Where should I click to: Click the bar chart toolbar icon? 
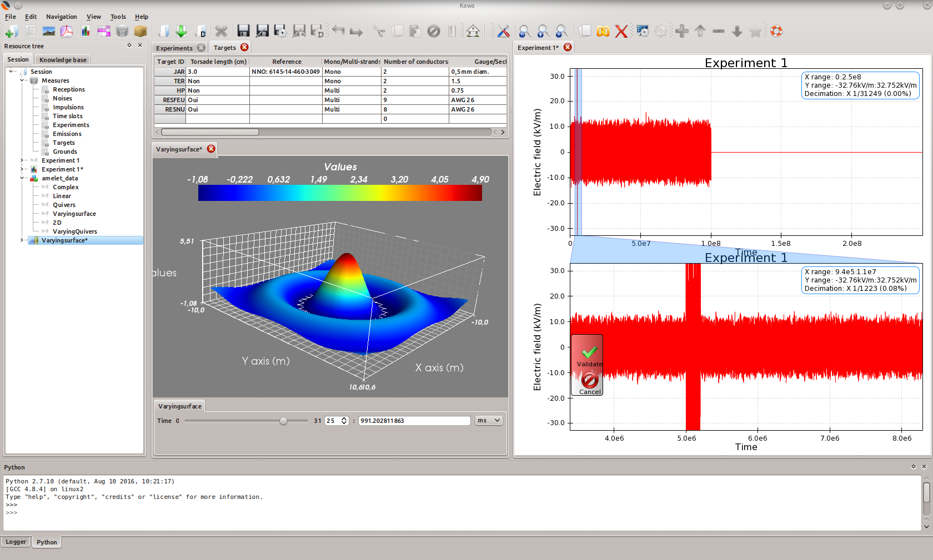click(86, 31)
